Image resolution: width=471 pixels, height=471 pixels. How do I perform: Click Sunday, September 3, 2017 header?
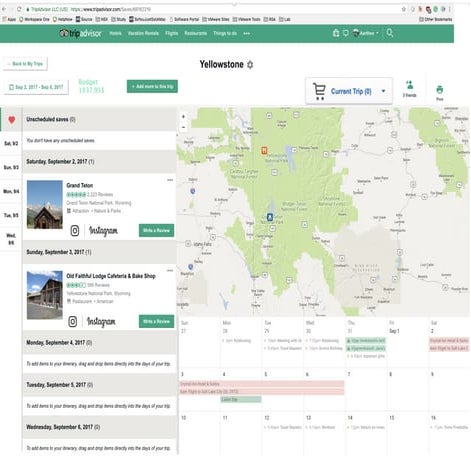pyautogui.click(x=99, y=252)
